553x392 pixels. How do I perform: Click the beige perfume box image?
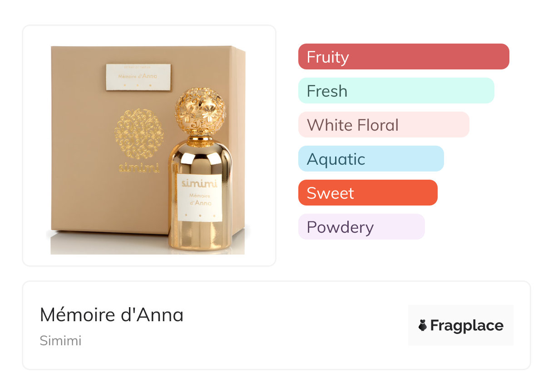point(91,191)
